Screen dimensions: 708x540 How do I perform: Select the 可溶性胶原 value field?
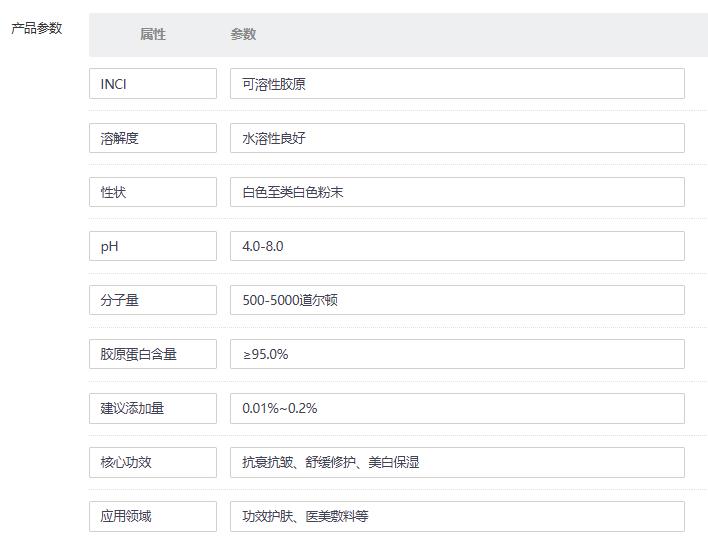457,84
